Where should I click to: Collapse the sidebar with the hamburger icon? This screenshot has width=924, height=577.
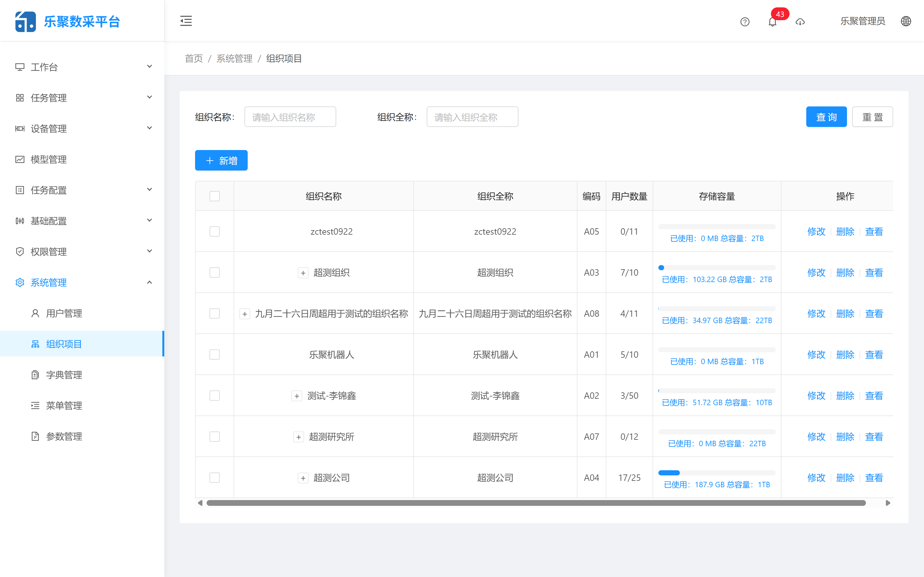point(186,21)
